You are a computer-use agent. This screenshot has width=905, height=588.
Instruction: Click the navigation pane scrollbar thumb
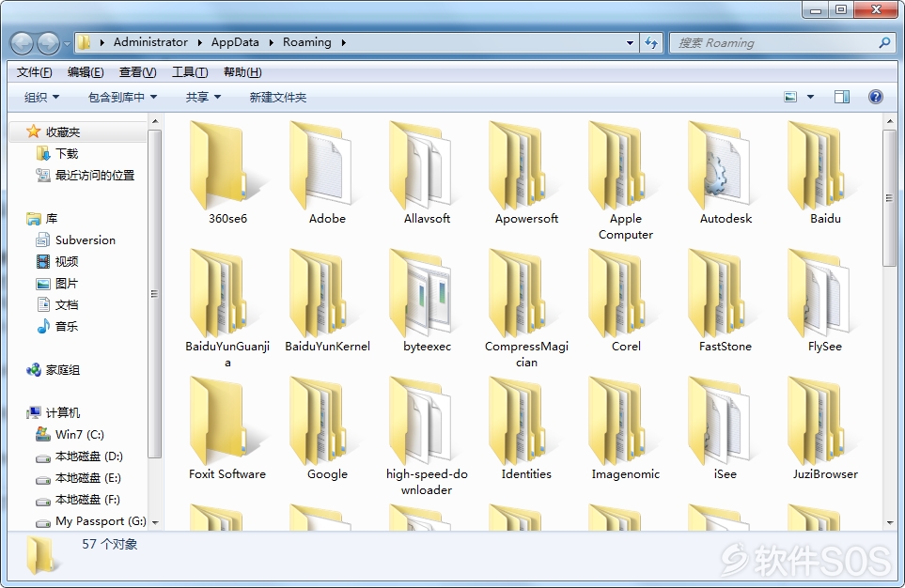pyautogui.click(x=154, y=294)
